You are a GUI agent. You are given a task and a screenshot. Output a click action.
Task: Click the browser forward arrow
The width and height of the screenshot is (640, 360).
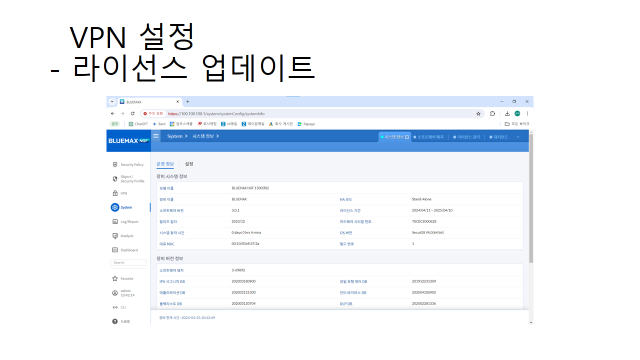[x=122, y=113]
